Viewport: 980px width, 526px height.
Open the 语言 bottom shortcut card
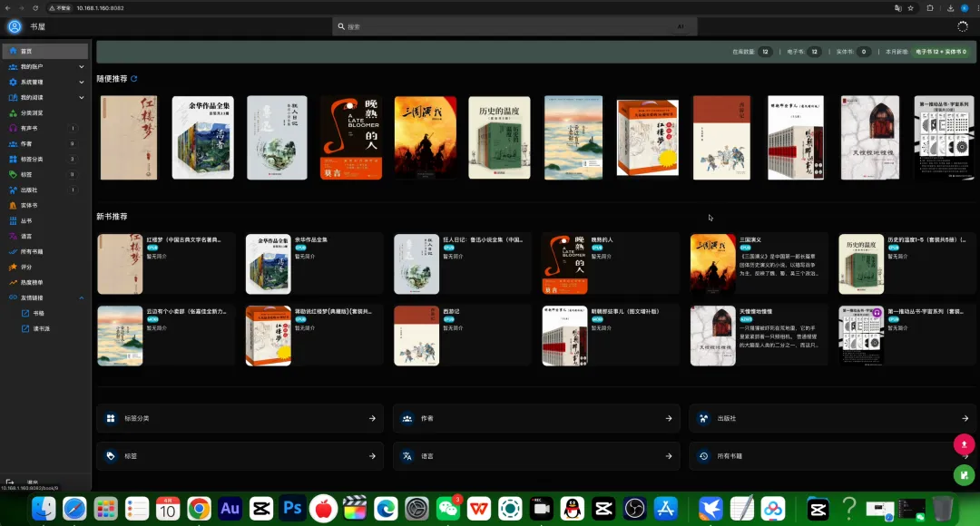click(536, 456)
